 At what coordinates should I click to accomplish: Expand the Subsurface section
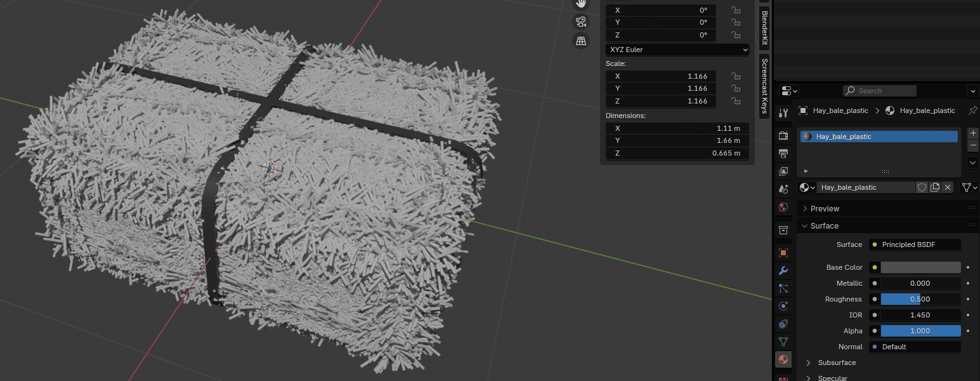coord(837,363)
